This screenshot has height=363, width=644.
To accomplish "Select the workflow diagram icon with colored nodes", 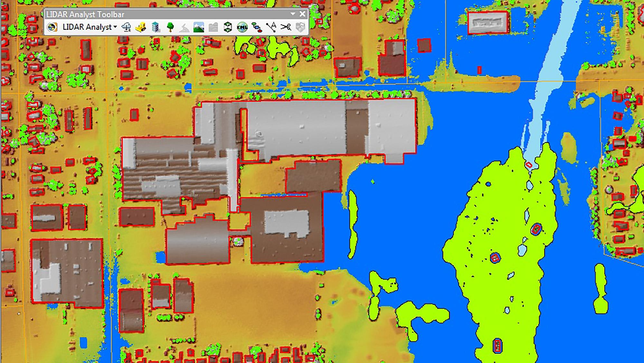I will point(257,27).
